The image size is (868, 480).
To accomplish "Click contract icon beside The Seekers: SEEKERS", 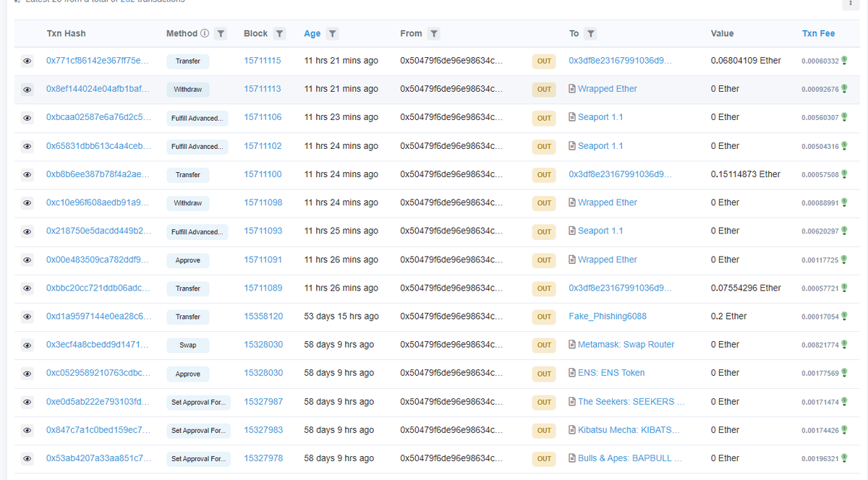I will pos(572,401).
